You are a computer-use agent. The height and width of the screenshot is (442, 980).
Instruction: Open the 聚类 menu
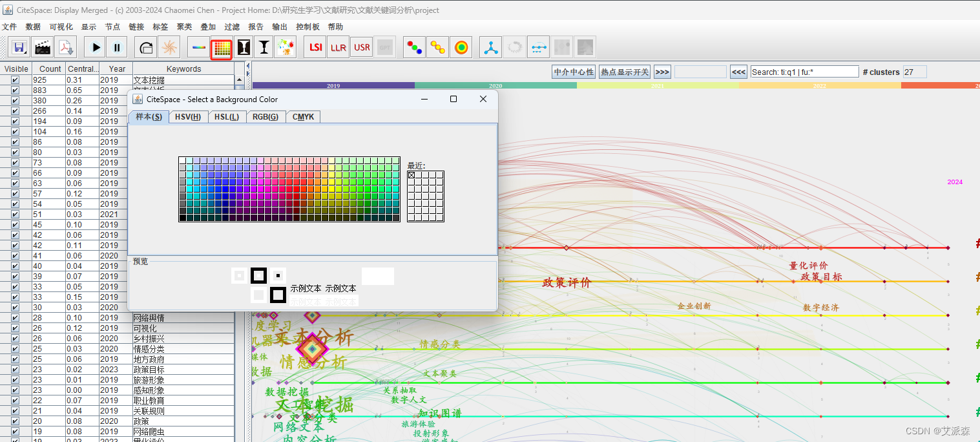(x=184, y=26)
